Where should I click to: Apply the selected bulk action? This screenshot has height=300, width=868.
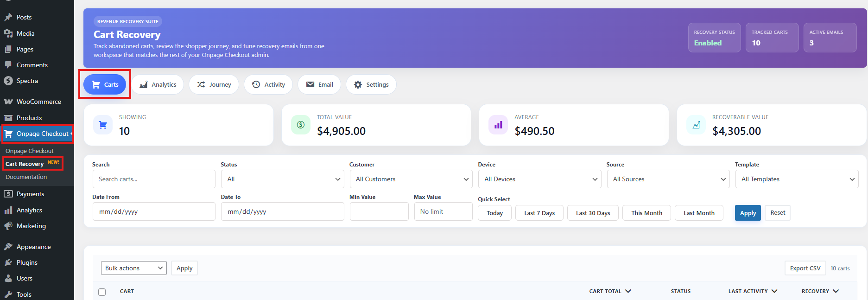tap(184, 268)
